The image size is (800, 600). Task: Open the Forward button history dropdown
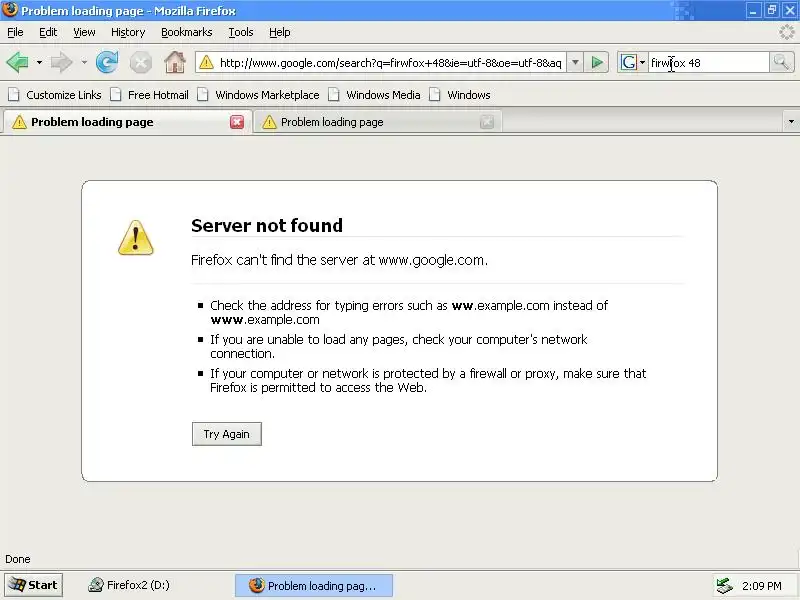click(x=84, y=63)
